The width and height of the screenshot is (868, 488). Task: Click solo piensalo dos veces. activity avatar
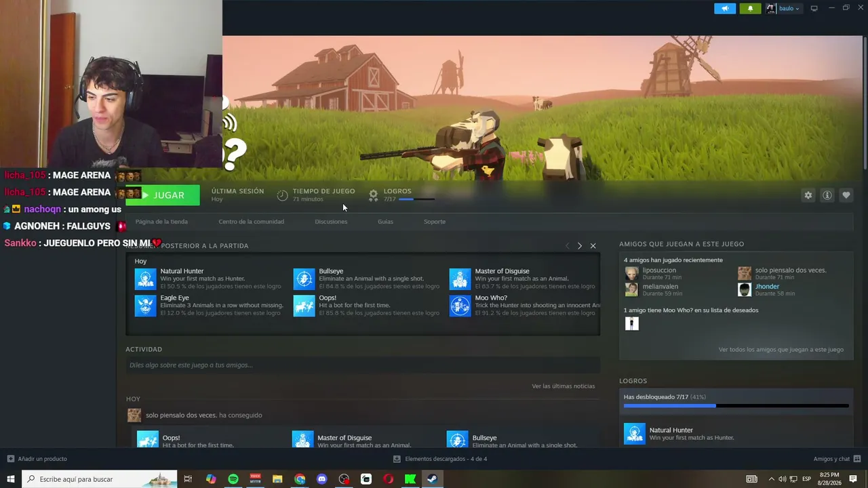tap(134, 415)
